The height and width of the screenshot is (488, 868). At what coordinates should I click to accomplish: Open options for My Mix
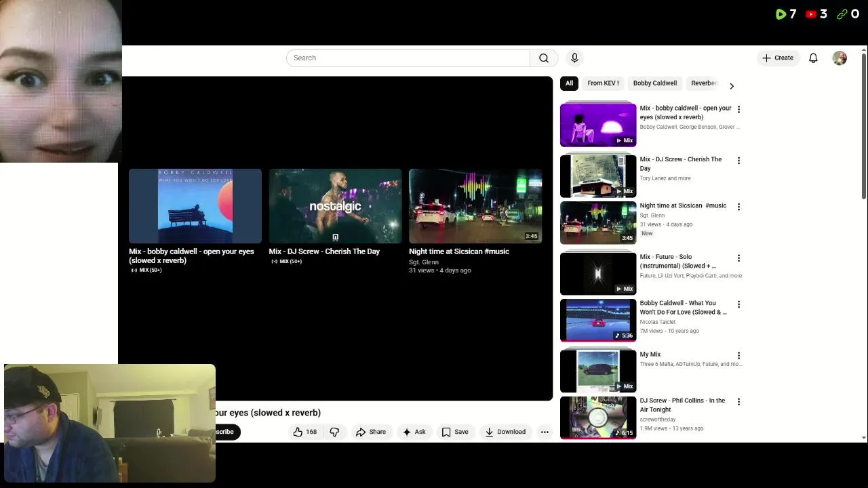point(738,356)
